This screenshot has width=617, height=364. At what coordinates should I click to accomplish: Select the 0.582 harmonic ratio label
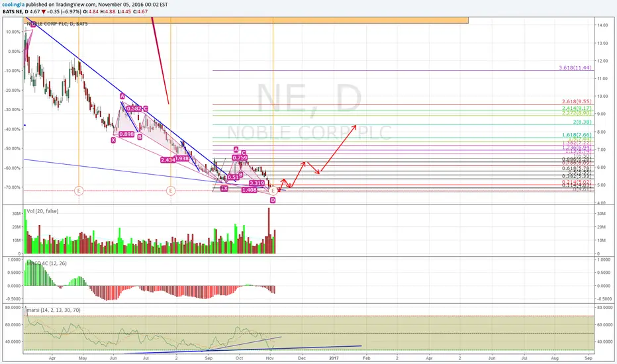134,109
